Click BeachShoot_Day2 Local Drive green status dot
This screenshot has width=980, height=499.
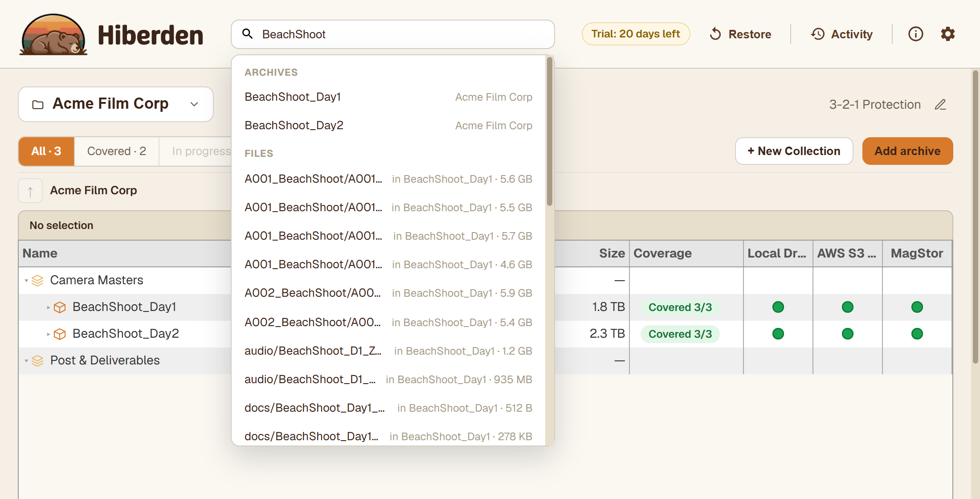pos(778,334)
